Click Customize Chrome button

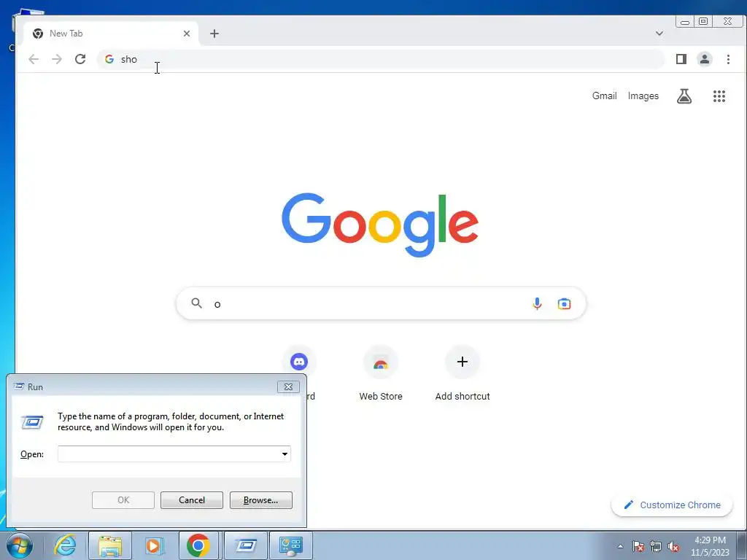(x=672, y=505)
